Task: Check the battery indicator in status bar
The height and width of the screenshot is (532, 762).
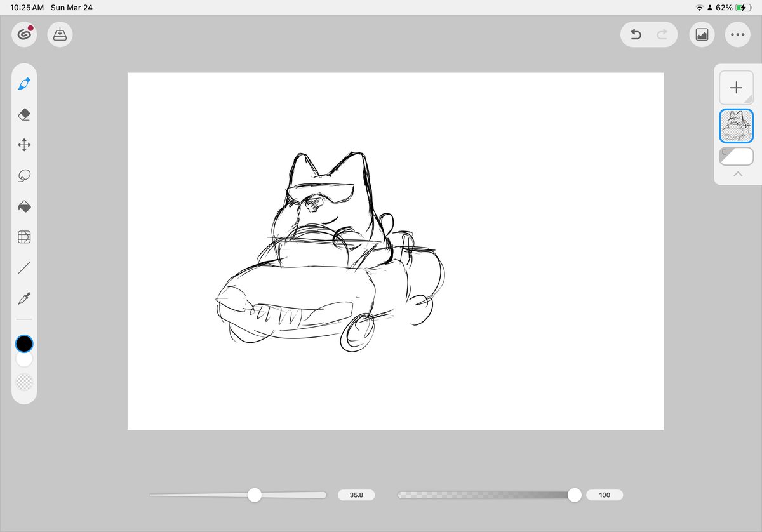Action: pos(744,8)
